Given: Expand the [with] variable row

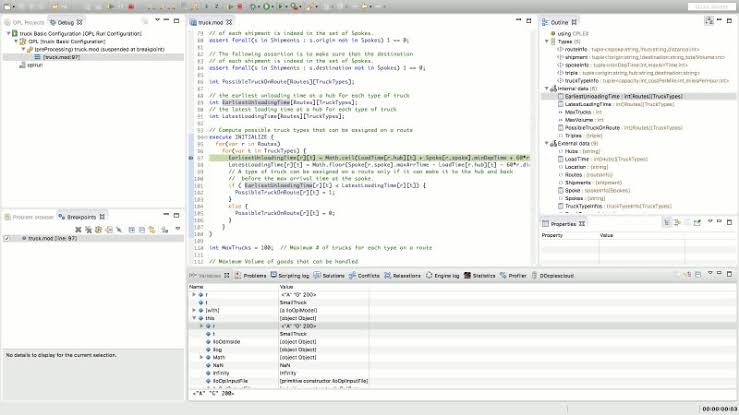Looking at the screenshot, I should [194, 310].
